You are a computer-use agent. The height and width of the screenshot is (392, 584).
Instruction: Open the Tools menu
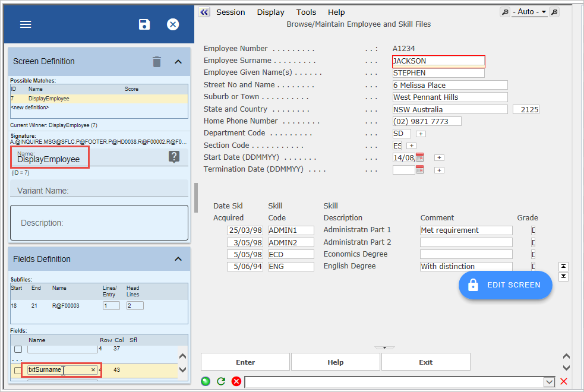click(x=306, y=12)
